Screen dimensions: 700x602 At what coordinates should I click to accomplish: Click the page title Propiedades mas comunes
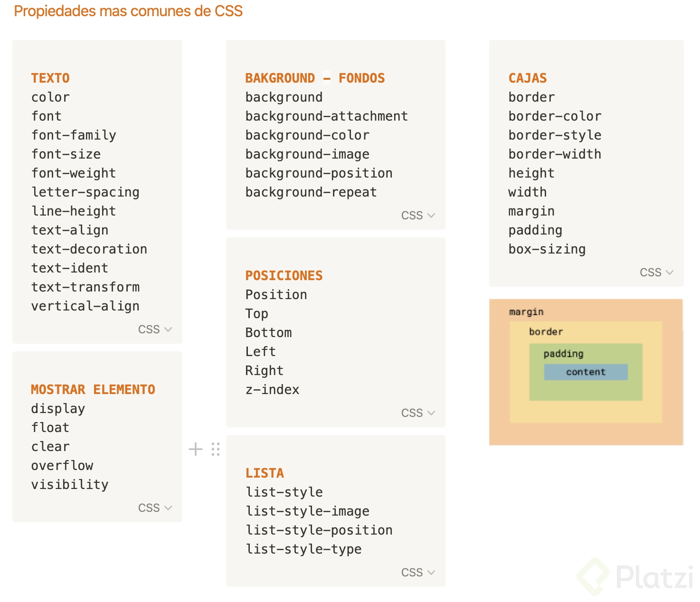coord(128,11)
